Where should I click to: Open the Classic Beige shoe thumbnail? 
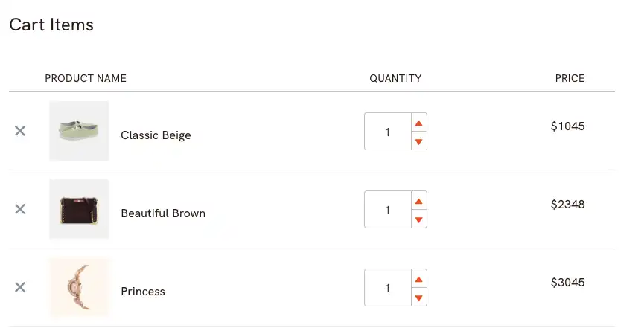79,132
